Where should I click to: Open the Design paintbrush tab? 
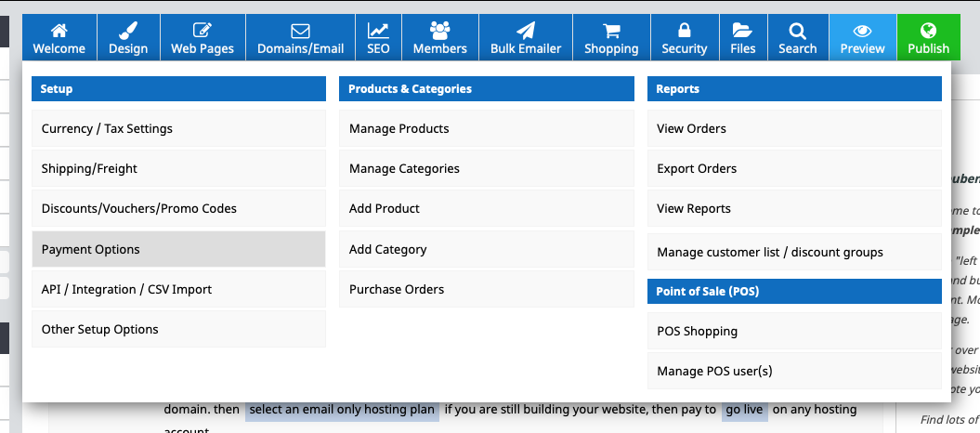[128, 31]
